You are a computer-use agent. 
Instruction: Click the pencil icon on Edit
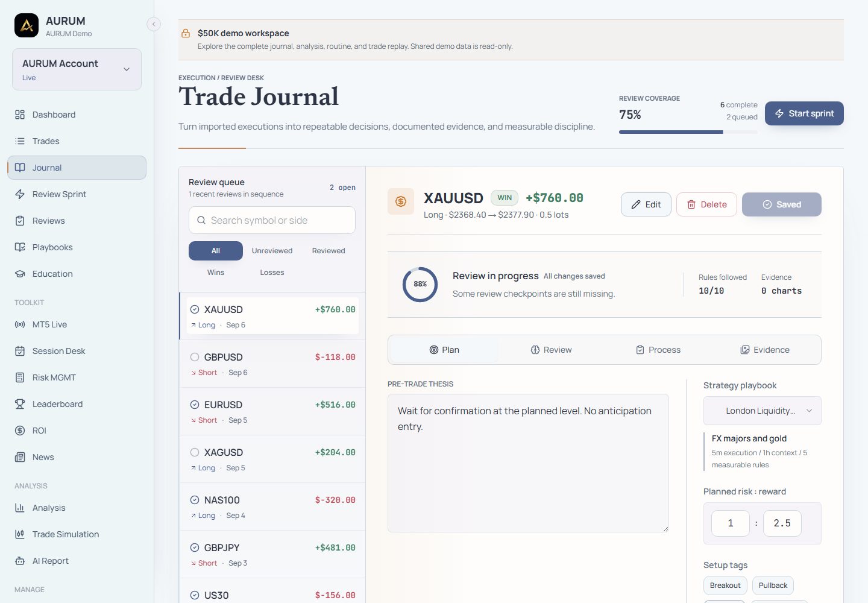point(636,204)
